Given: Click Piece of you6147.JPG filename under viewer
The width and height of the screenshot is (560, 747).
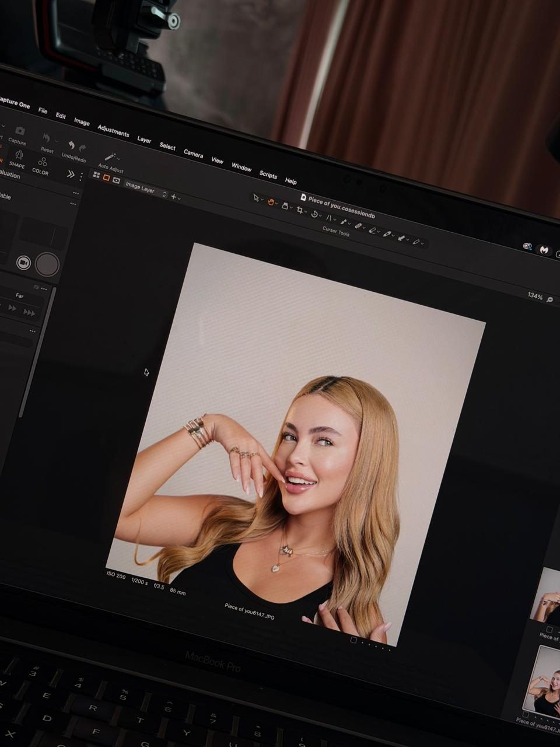Looking at the screenshot, I should (x=249, y=610).
